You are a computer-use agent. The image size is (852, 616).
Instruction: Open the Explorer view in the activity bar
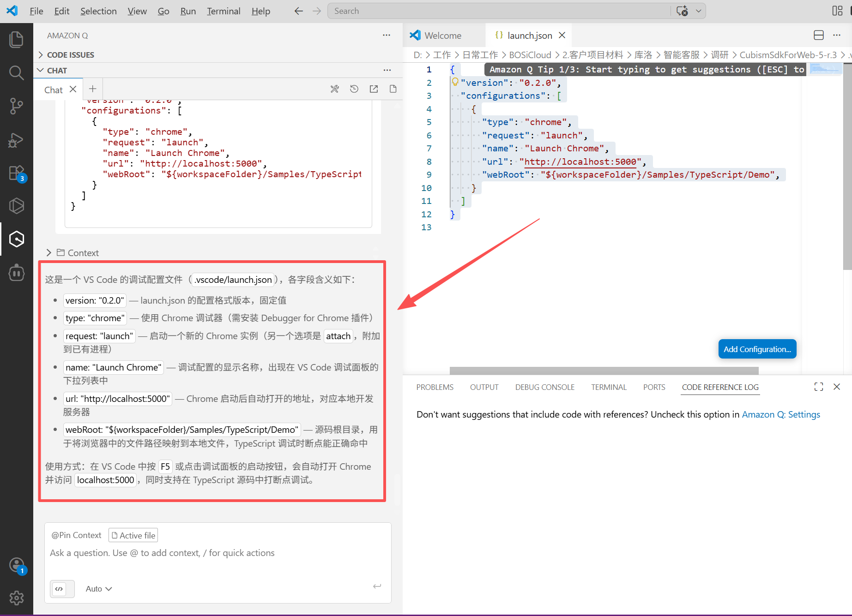pos(16,39)
